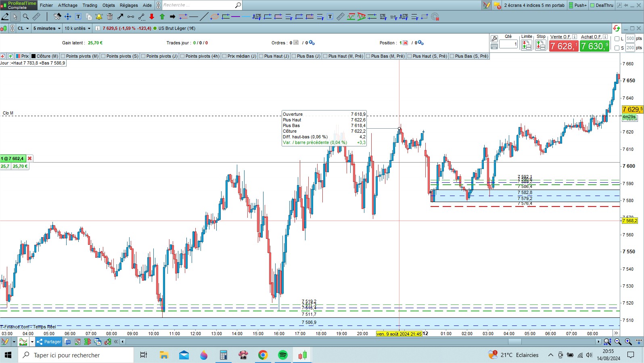The width and height of the screenshot is (644, 363).
Task: Tick the L 500 pts checkbox
Action: (x=617, y=39)
